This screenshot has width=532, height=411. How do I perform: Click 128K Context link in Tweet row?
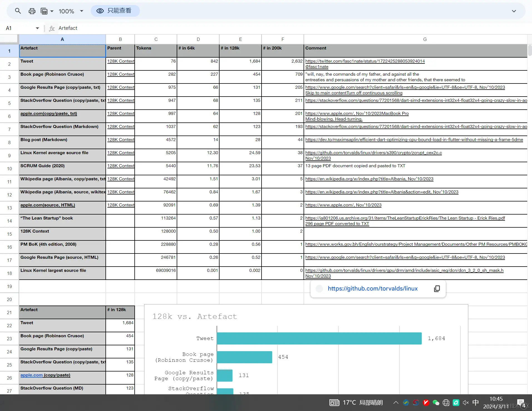(121, 61)
